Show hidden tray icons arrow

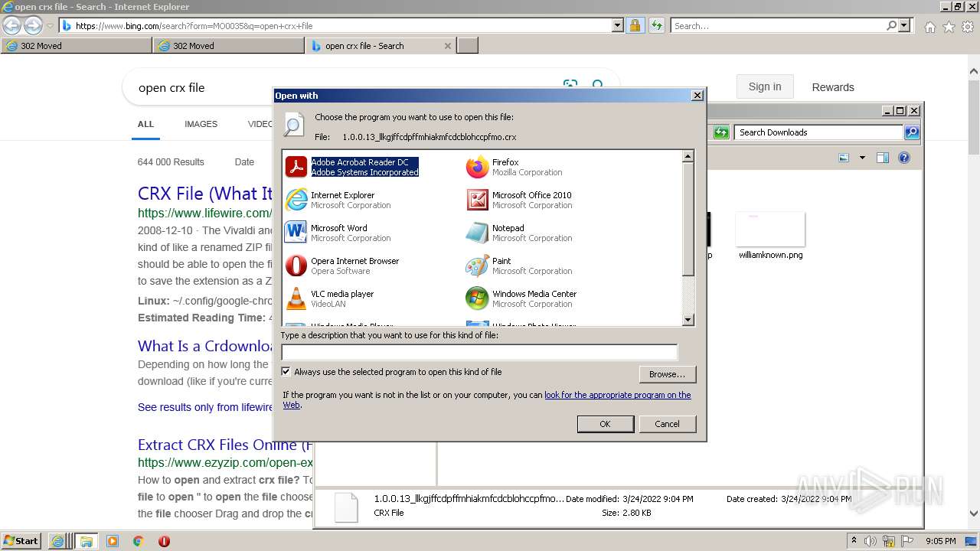tap(854, 541)
